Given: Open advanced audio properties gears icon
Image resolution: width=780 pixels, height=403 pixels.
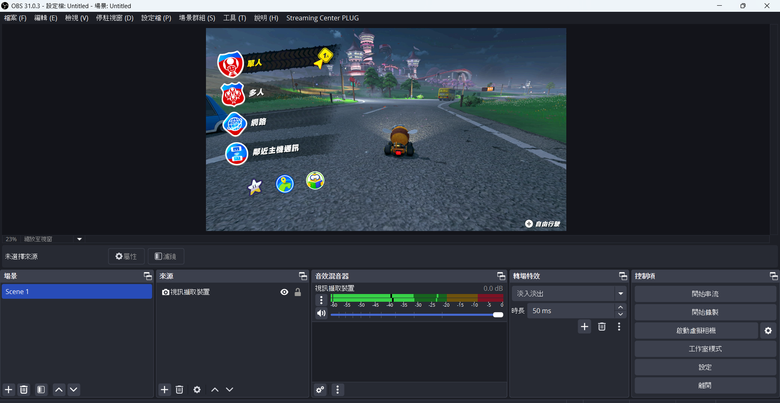Looking at the screenshot, I should point(320,390).
